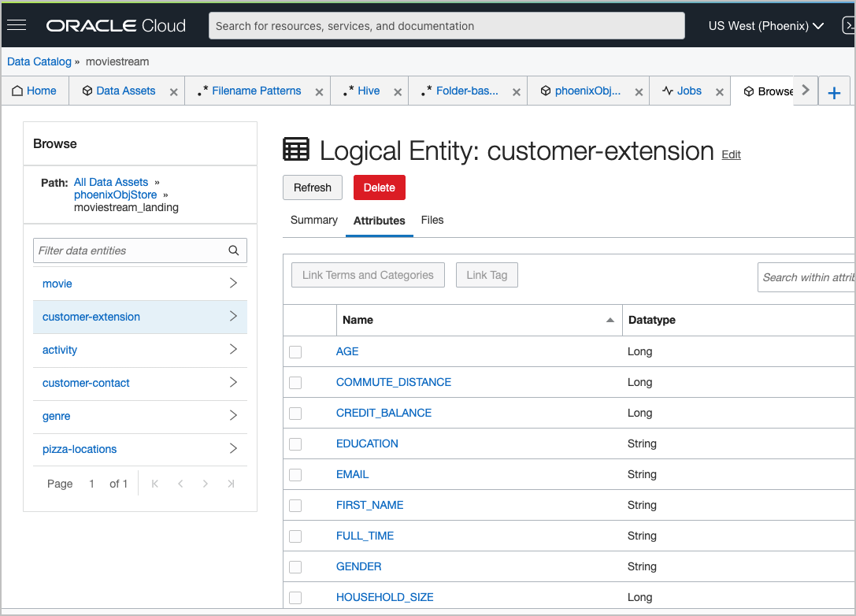Go to the last page with pagination icon

pos(231,483)
